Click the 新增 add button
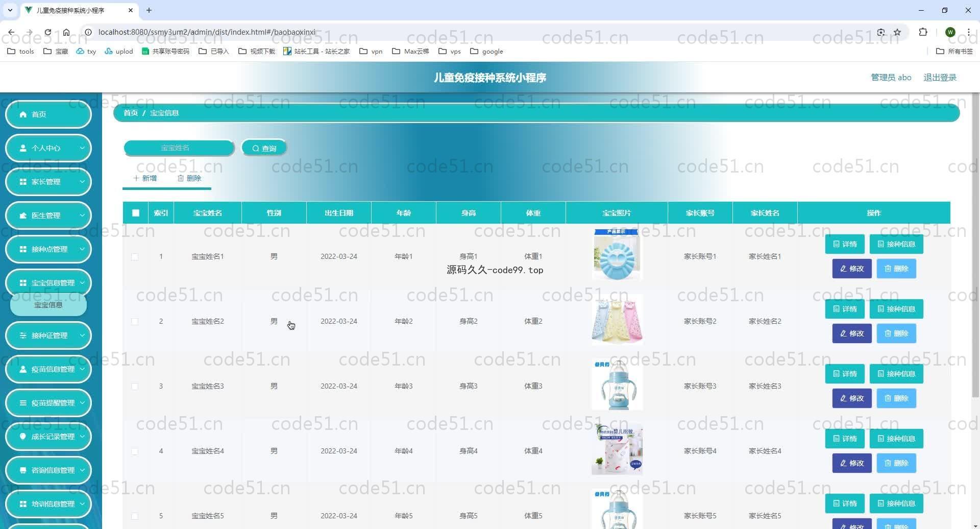 coord(145,178)
